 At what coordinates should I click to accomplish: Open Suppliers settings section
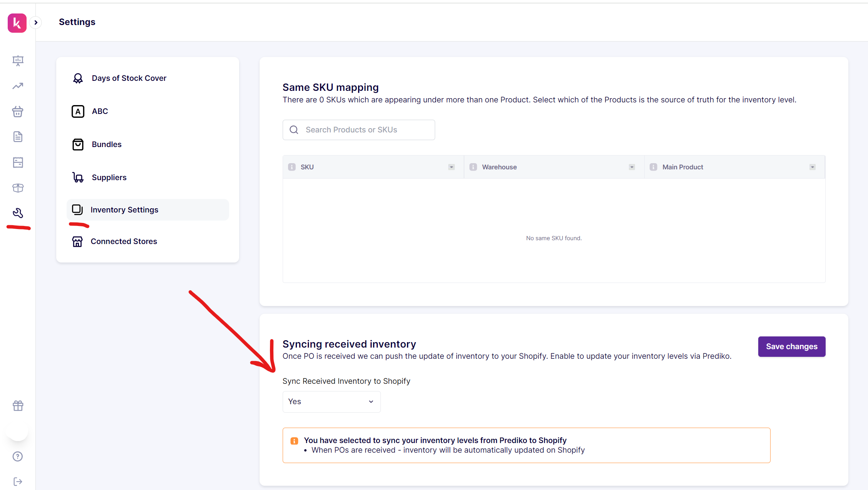[x=109, y=177]
